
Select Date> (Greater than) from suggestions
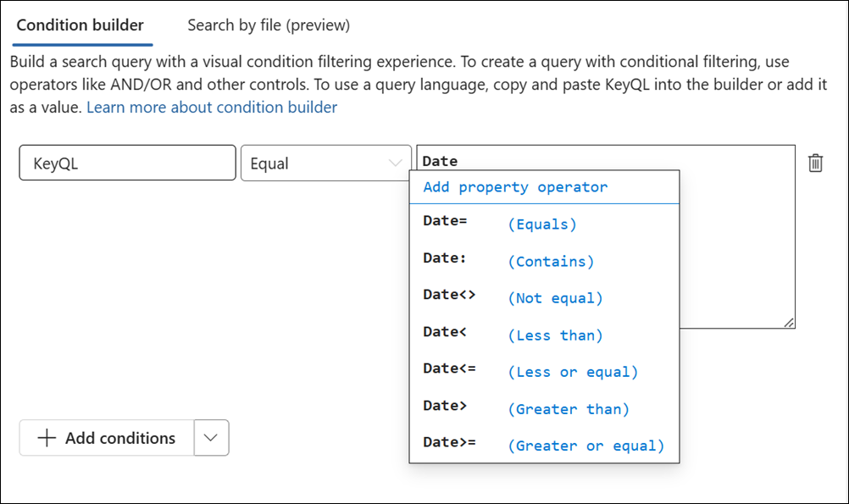508,408
